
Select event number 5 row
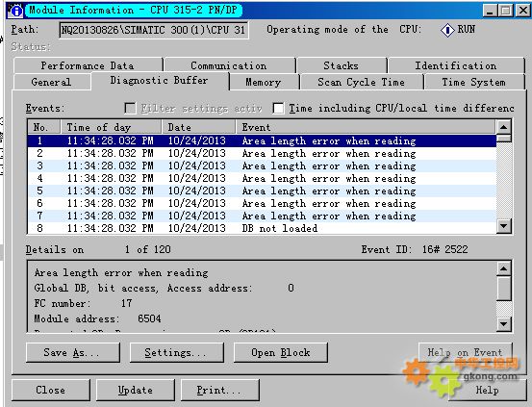[262, 191]
